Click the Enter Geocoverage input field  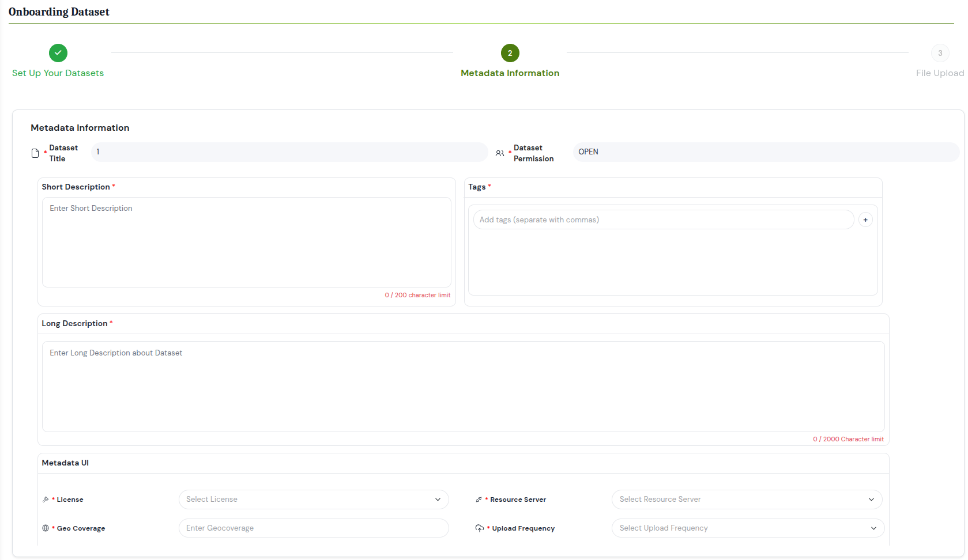[x=314, y=528]
